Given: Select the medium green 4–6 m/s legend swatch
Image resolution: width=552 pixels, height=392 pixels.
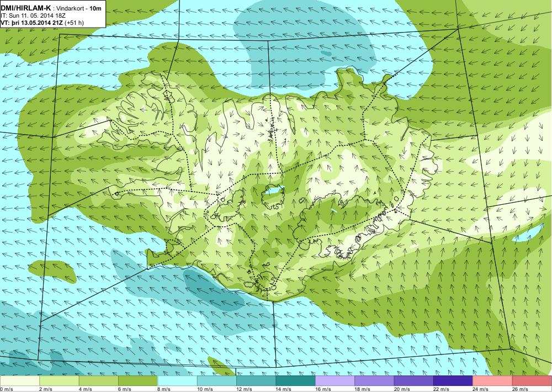Looking at the screenshot, I should click(99, 381).
